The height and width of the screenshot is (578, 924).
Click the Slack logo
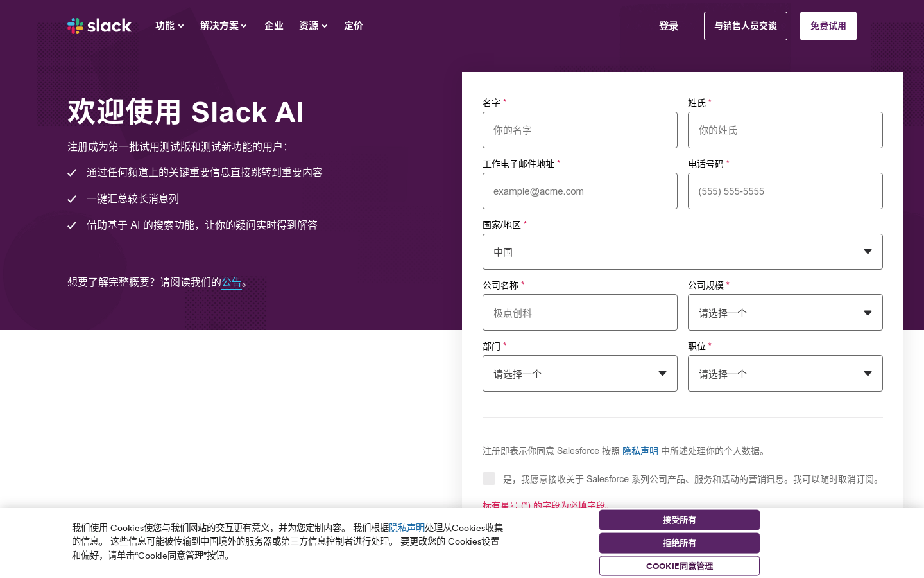click(99, 26)
